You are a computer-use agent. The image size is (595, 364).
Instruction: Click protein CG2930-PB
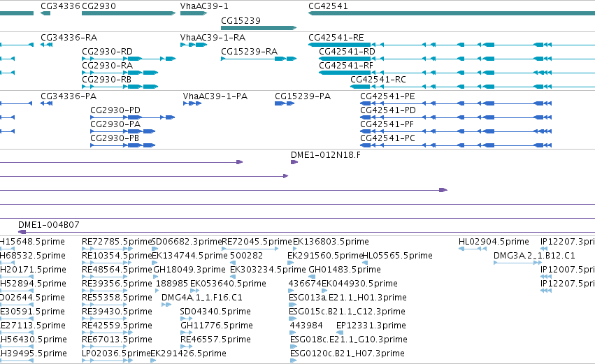click(115, 138)
